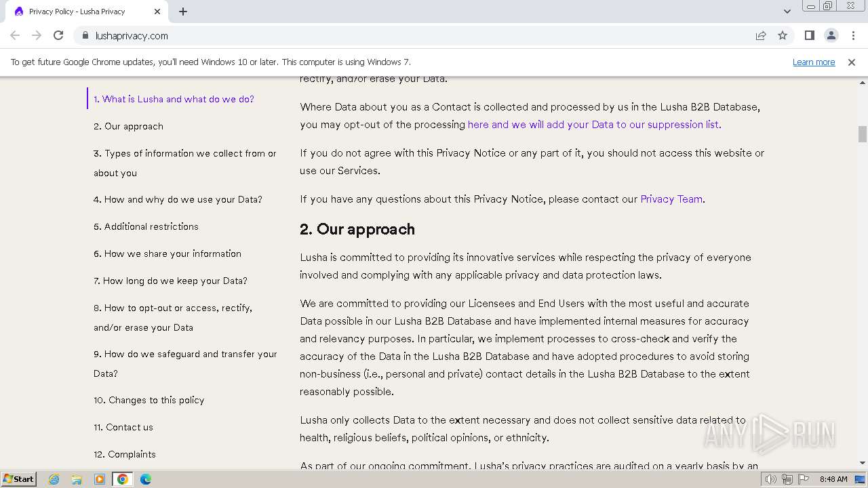
Task: Open the Chrome three-dot menu
Action: (x=853, y=35)
